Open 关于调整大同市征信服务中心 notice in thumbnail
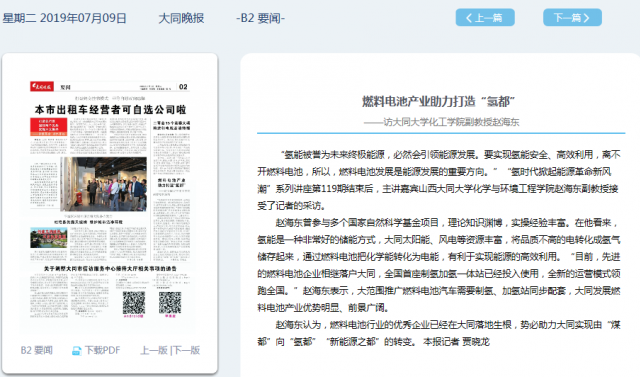This screenshot has width=640, height=377. pos(110,268)
